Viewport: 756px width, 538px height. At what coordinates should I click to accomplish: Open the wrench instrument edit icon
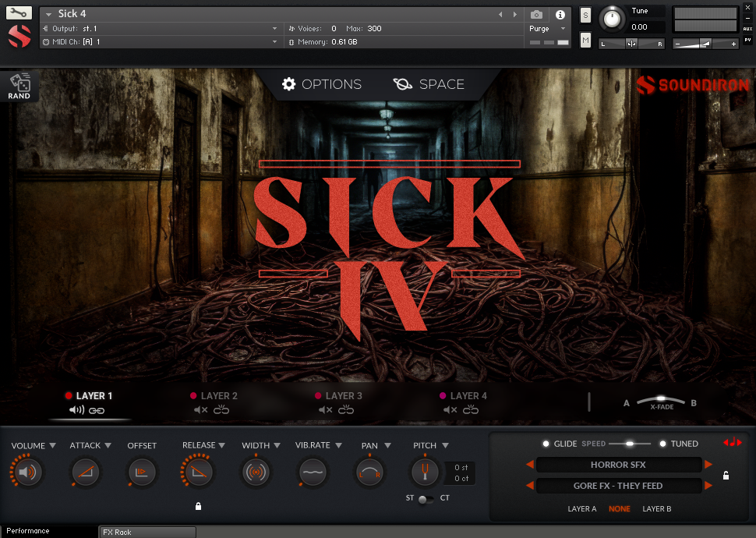coord(19,13)
